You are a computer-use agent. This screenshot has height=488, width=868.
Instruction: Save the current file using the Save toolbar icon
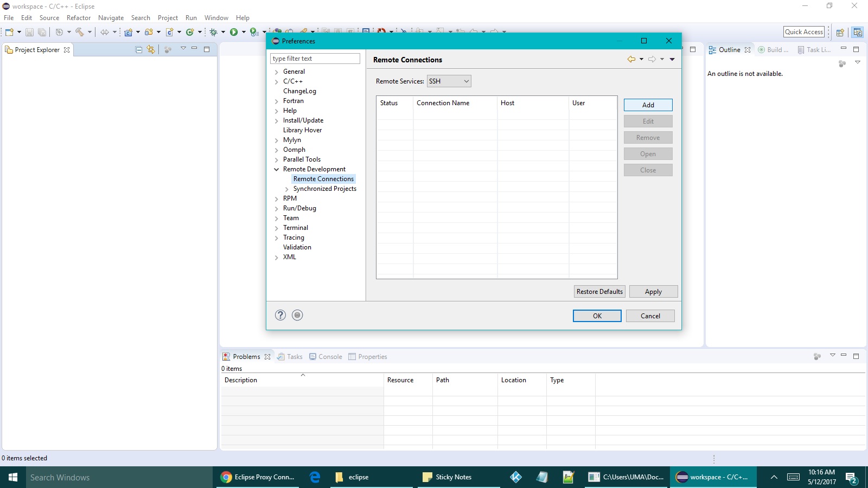click(30, 32)
